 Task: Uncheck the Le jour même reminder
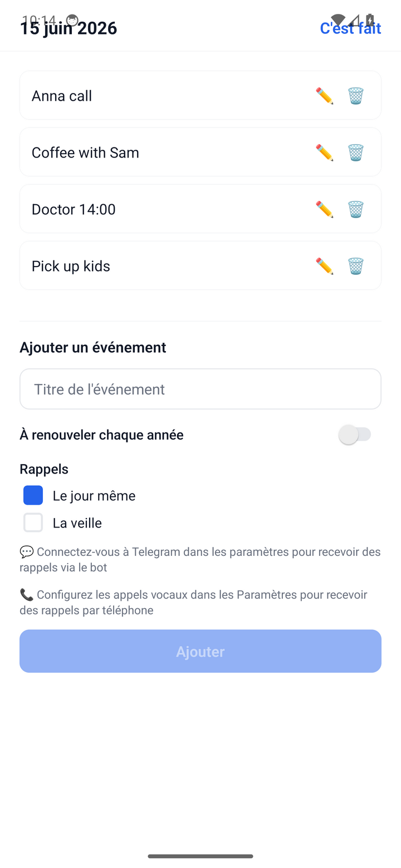pos(33,495)
